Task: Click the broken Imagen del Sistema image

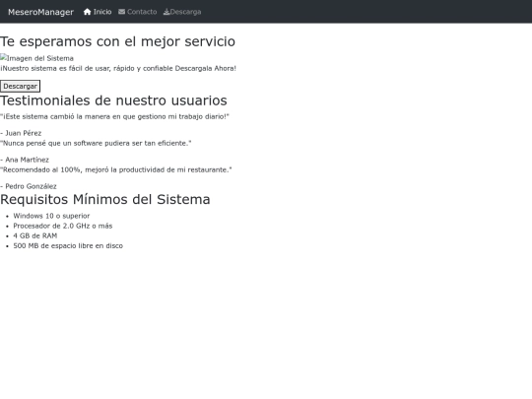Action: pos(36,58)
